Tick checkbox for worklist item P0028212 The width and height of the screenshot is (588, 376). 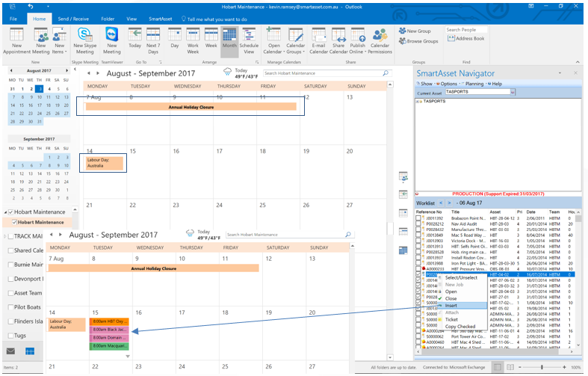[x=418, y=224]
